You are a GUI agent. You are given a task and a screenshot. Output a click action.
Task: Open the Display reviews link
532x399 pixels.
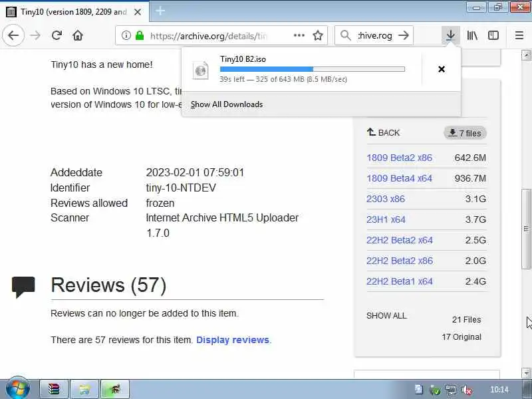coord(233,340)
